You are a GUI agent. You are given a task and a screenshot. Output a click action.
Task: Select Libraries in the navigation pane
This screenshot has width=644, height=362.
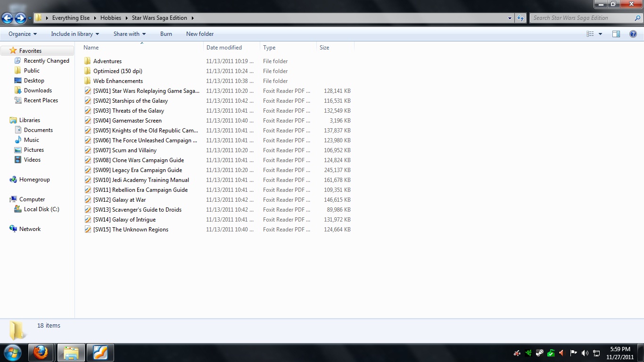pos(30,120)
